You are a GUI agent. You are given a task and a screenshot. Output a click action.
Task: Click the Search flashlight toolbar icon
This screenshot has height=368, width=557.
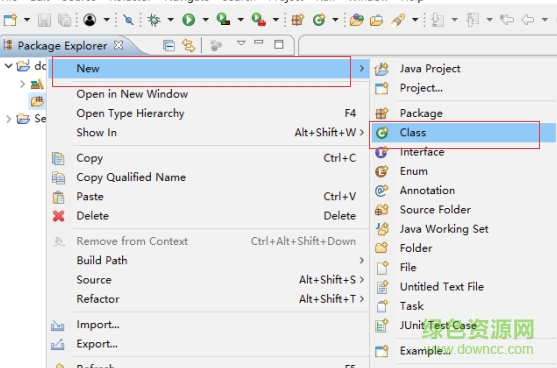click(x=398, y=20)
